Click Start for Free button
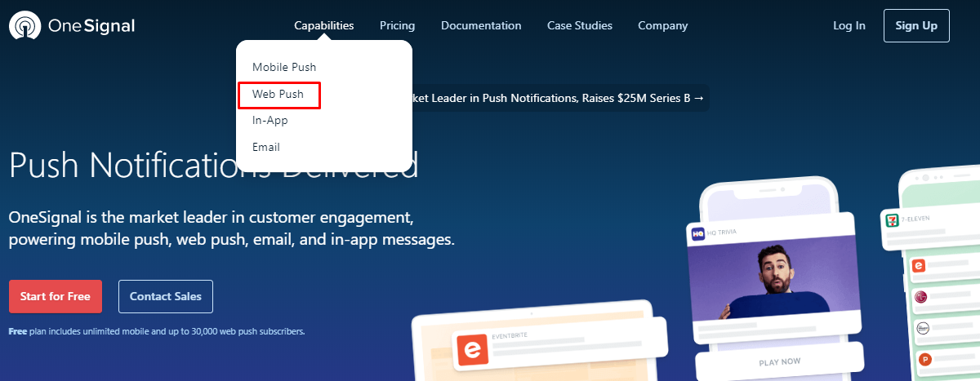The image size is (980, 381). coord(56,296)
